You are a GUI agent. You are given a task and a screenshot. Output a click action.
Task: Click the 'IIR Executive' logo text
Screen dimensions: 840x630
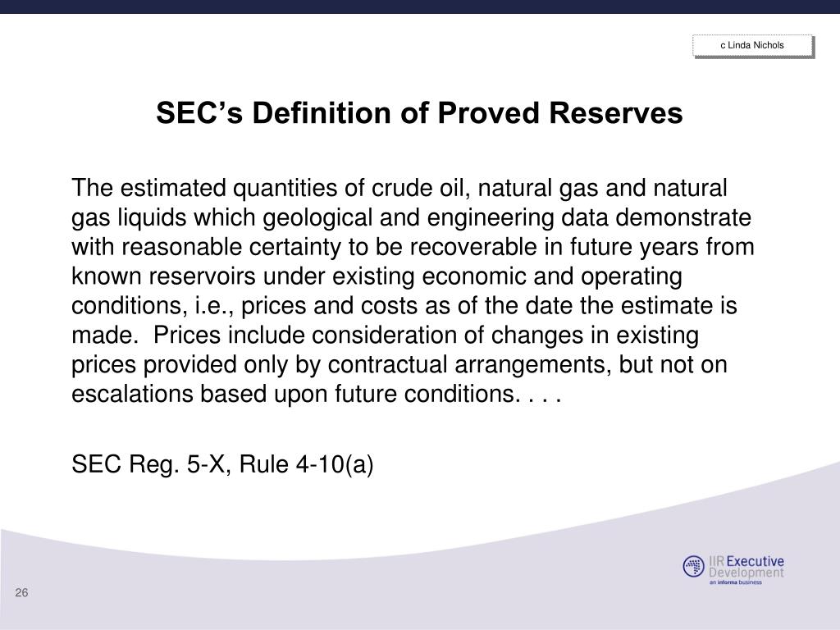point(746,561)
